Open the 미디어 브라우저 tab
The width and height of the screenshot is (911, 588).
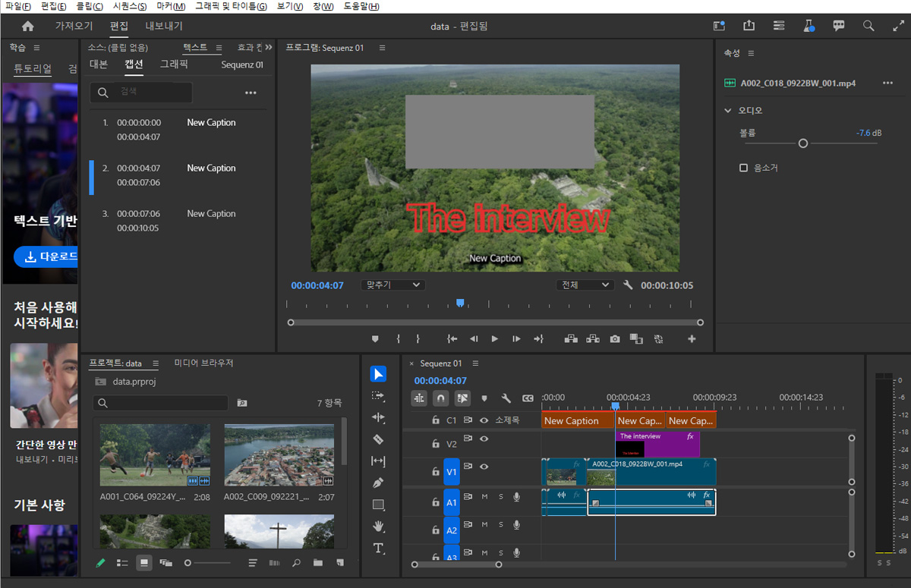coord(203,363)
